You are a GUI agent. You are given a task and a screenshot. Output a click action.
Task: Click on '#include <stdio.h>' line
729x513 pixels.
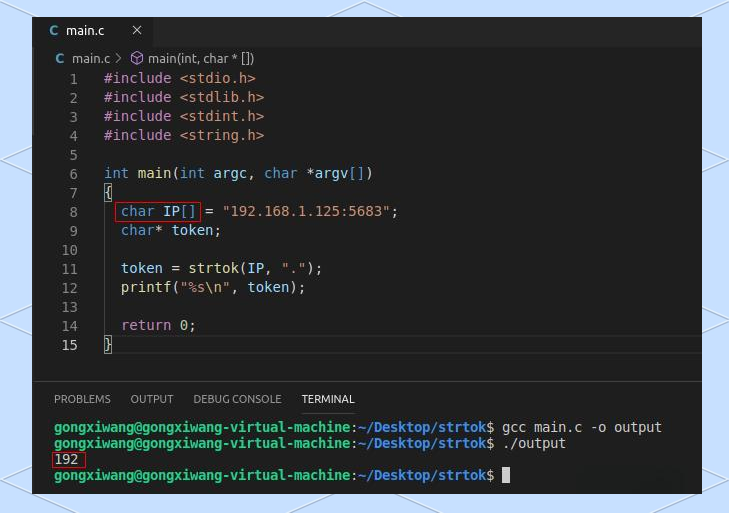pos(179,78)
